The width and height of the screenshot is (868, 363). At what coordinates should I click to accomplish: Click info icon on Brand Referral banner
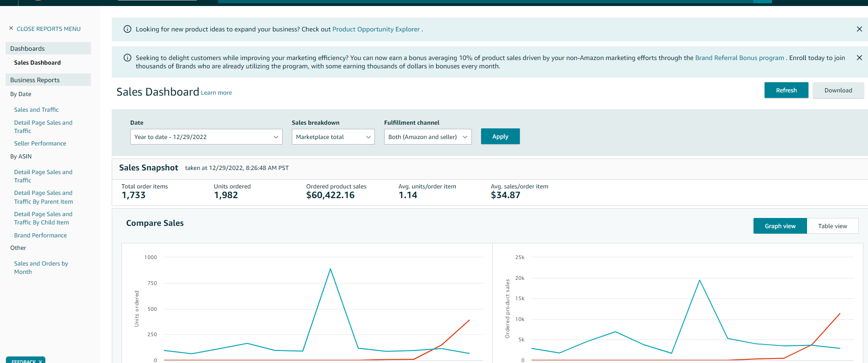click(x=127, y=58)
